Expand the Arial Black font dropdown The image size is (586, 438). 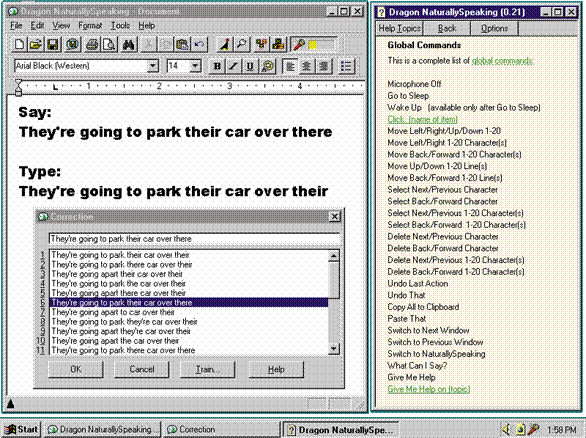click(152, 66)
